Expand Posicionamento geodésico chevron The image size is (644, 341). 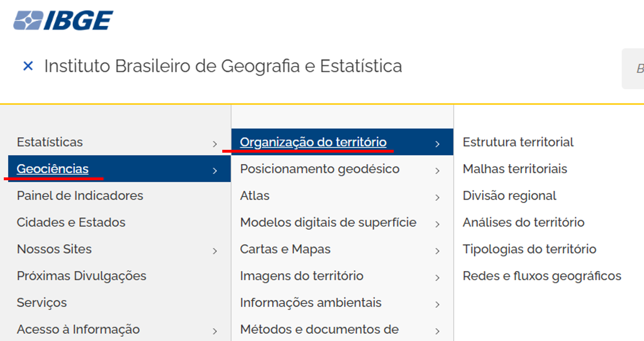tap(437, 170)
